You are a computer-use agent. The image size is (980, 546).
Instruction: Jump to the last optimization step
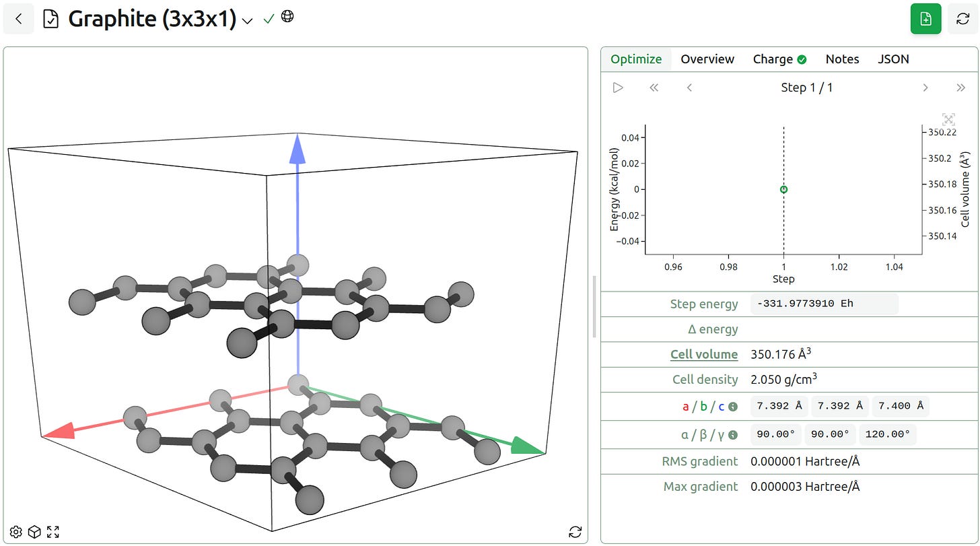pyautogui.click(x=961, y=88)
